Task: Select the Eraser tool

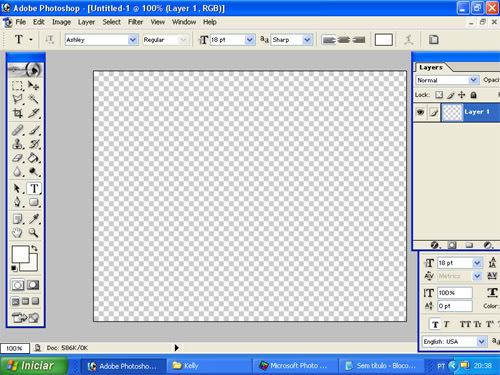Action: (x=18, y=158)
